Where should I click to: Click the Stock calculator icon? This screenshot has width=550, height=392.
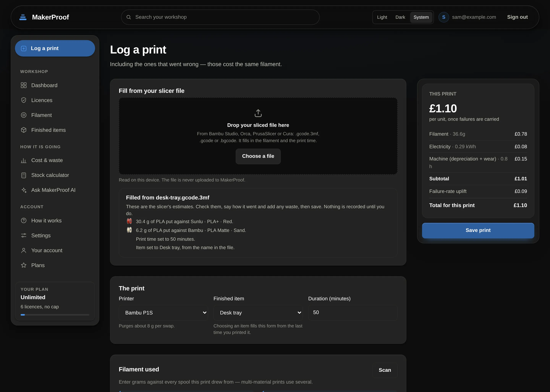[x=24, y=175]
